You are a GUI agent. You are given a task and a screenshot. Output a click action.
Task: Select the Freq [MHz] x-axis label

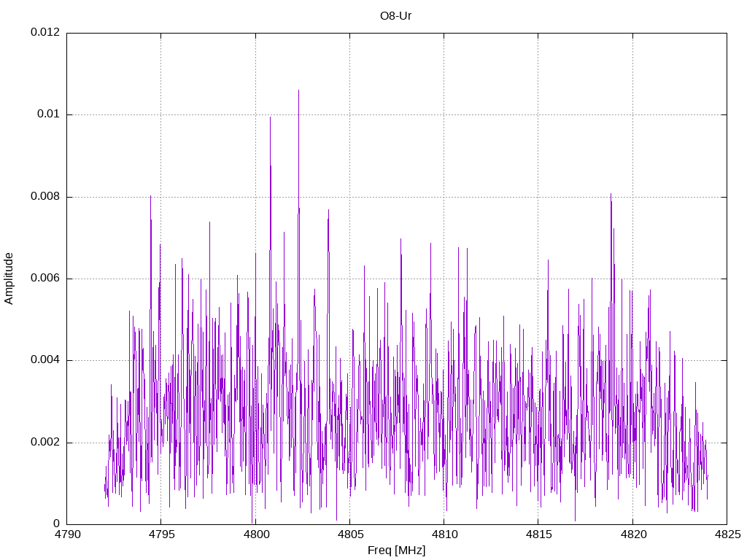(x=396, y=551)
